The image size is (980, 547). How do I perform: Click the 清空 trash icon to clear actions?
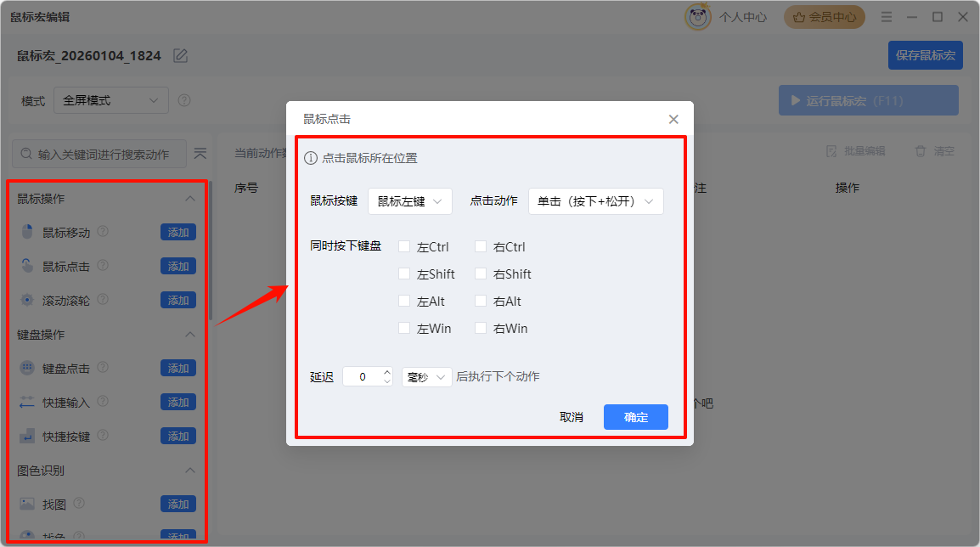pos(922,150)
